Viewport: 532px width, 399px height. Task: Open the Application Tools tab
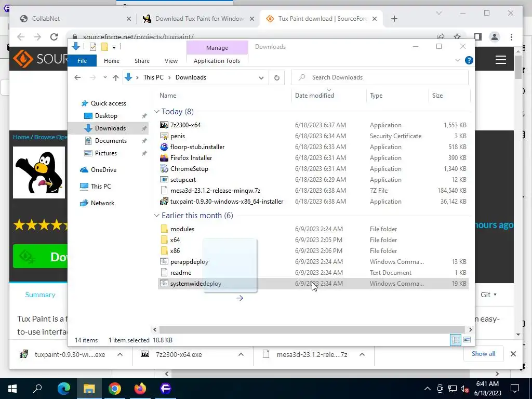point(217,61)
